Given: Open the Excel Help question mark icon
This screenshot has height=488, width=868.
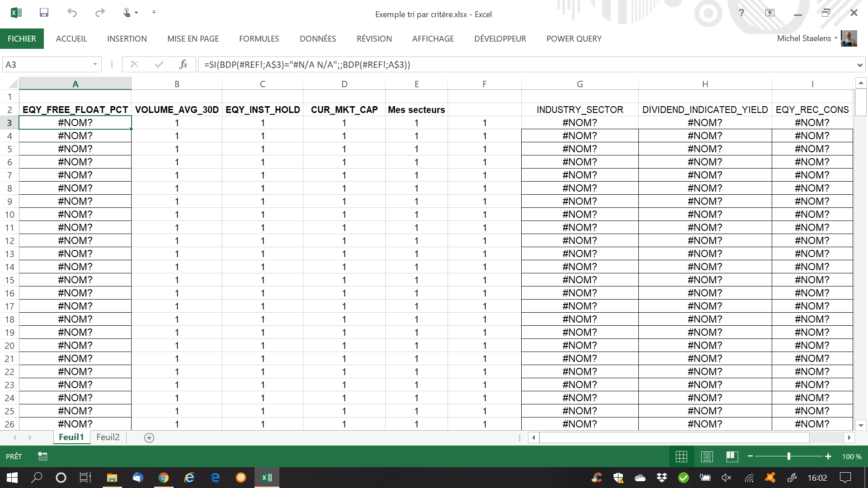Looking at the screenshot, I should tap(741, 13).
